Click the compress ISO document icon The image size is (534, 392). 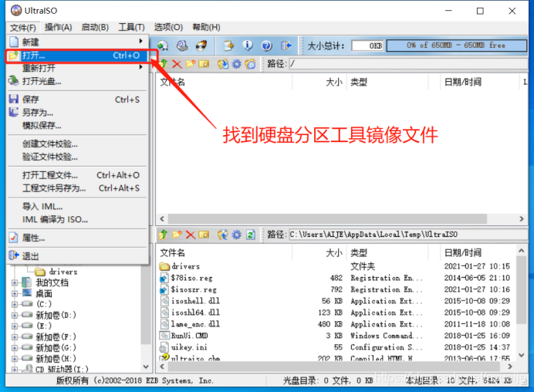(x=228, y=46)
